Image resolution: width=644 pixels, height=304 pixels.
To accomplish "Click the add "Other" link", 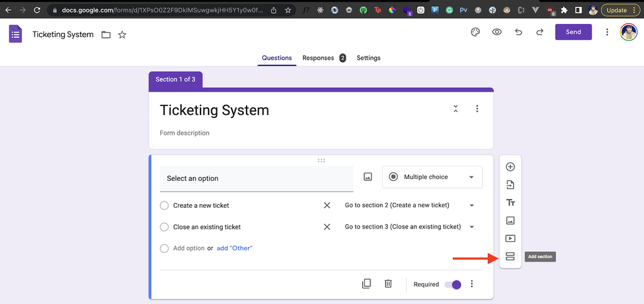I will (x=235, y=248).
